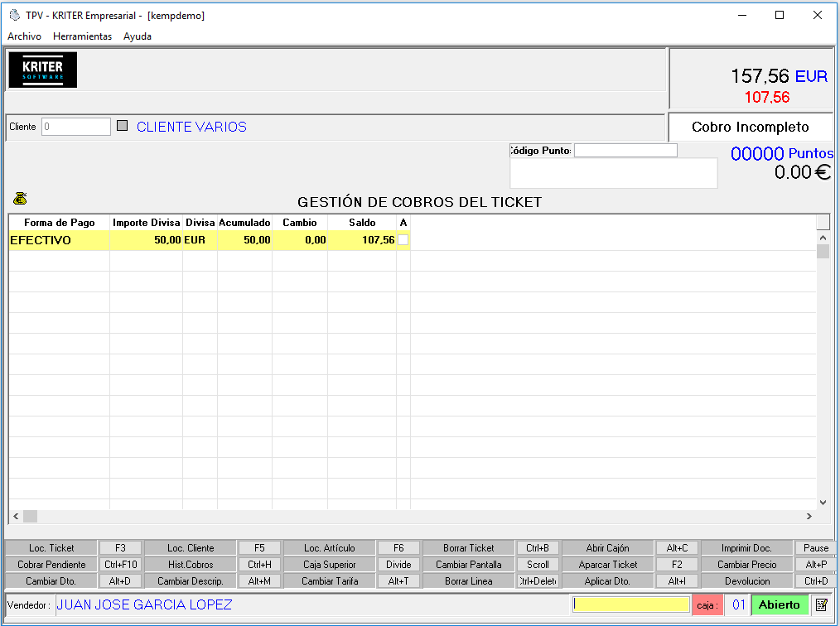The width and height of the screenshot is (840, 626).
Task: Click the Loc. Ticket button
Action: pyautogui.click(x=51, y=548)
